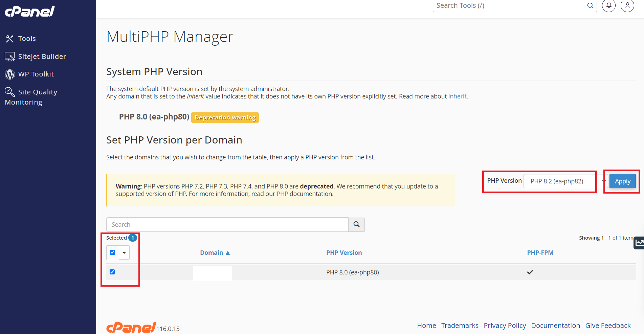The width and height of the screenshot is (644, 334).
Task: Click the Sitejet Builder monitor icon
Action: tap(9, 57)
